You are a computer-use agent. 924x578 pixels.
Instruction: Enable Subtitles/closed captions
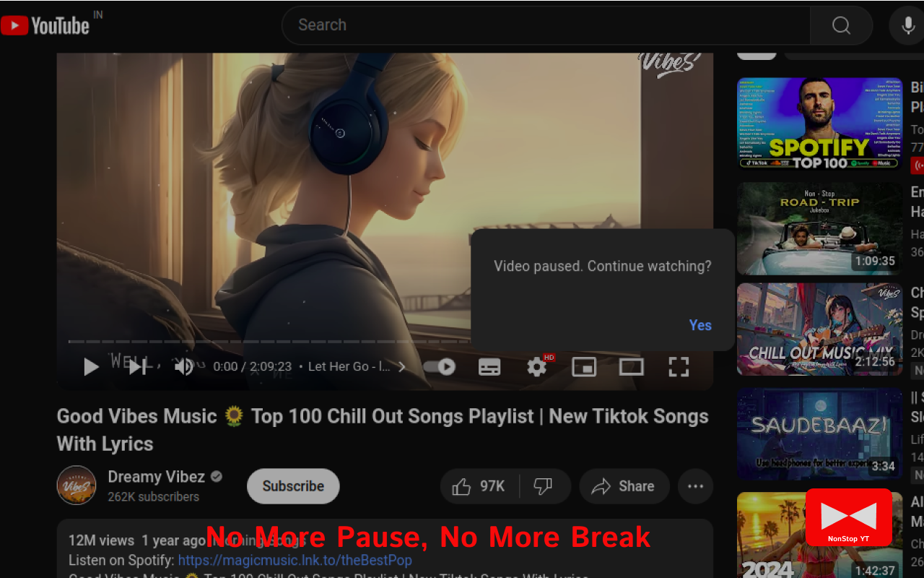[x=489, y=367]
